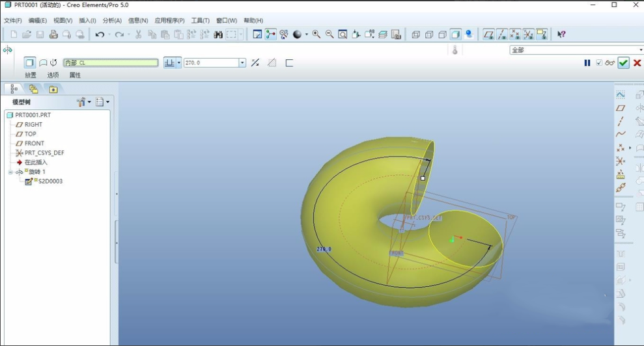644x346 pixels.
Task: Click the zoom in magnifier tool
Action: [316, 34]
